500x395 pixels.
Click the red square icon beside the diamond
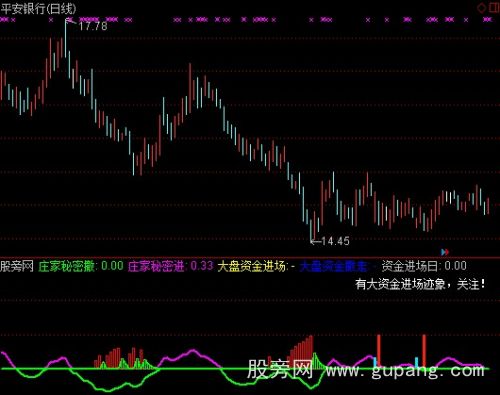[494, 8]
